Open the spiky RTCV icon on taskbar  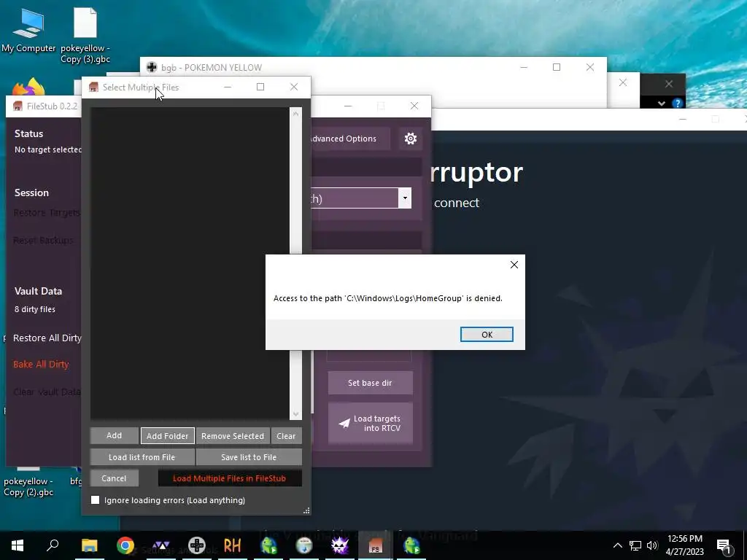340,545
